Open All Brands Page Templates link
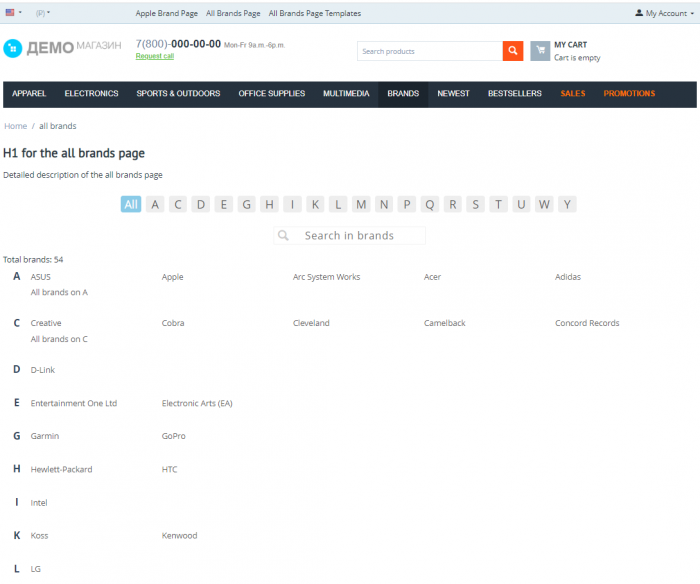700x584 pixels. [x=315, y=13]
